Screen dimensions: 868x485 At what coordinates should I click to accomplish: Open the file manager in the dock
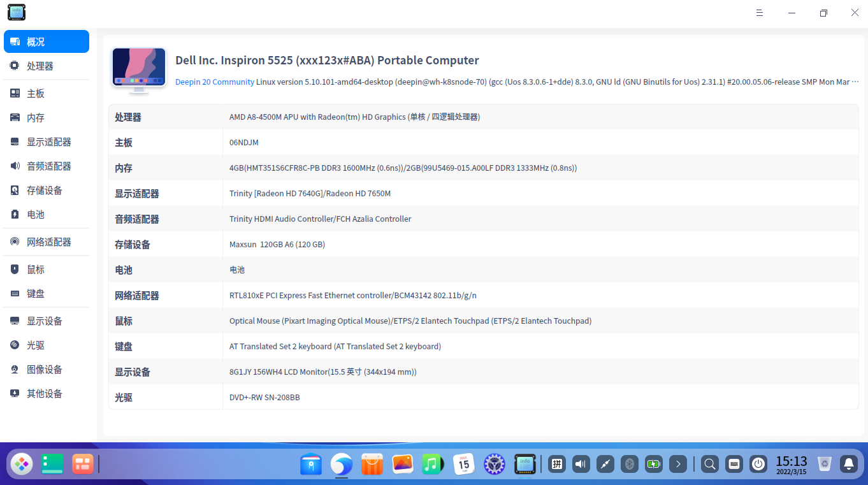(311, 464)
